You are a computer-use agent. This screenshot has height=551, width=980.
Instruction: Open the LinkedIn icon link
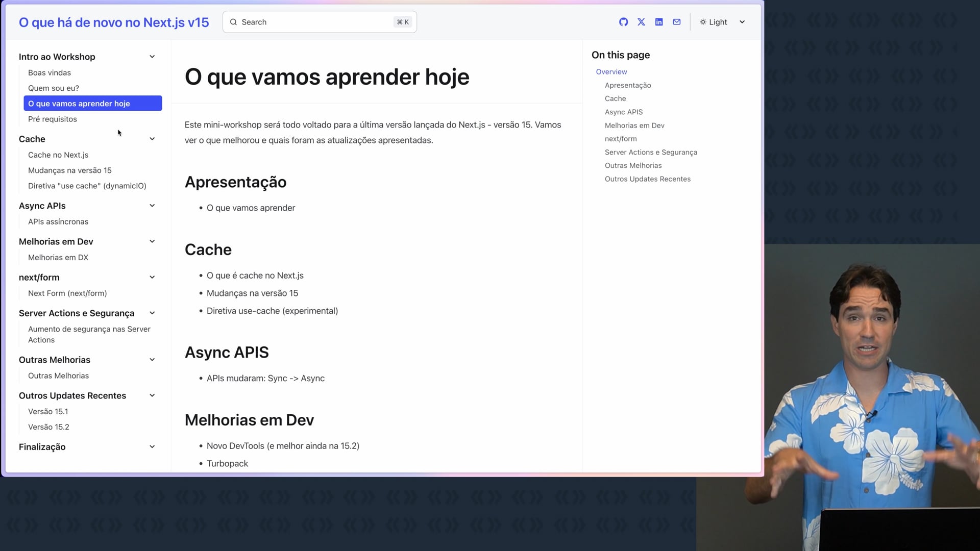659,22
